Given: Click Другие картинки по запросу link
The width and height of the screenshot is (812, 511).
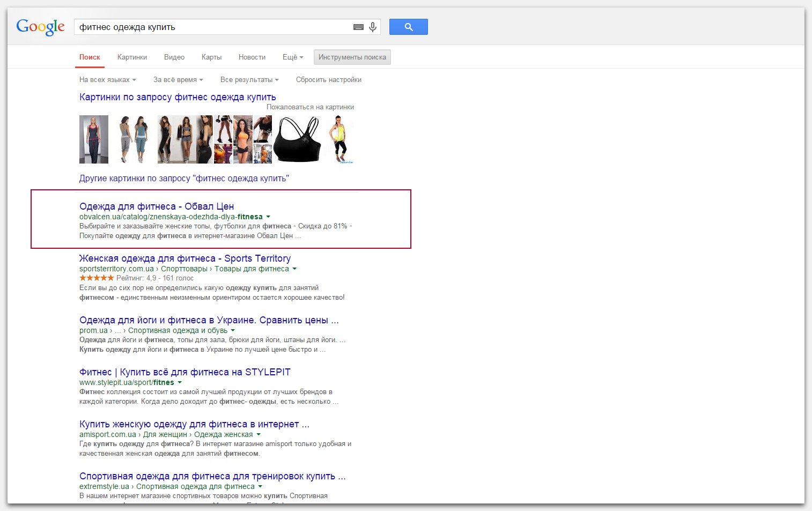Looking at the screenshot, I should tap(184, 179).
